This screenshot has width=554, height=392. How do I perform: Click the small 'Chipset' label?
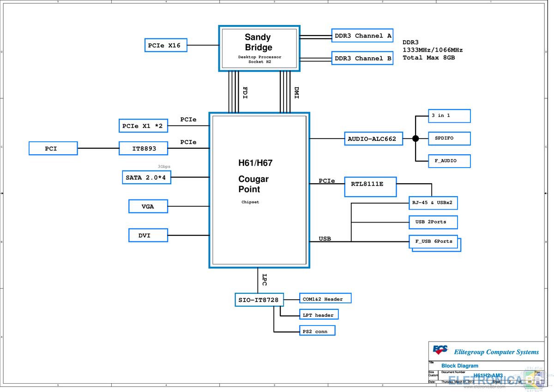click(250, 202)
